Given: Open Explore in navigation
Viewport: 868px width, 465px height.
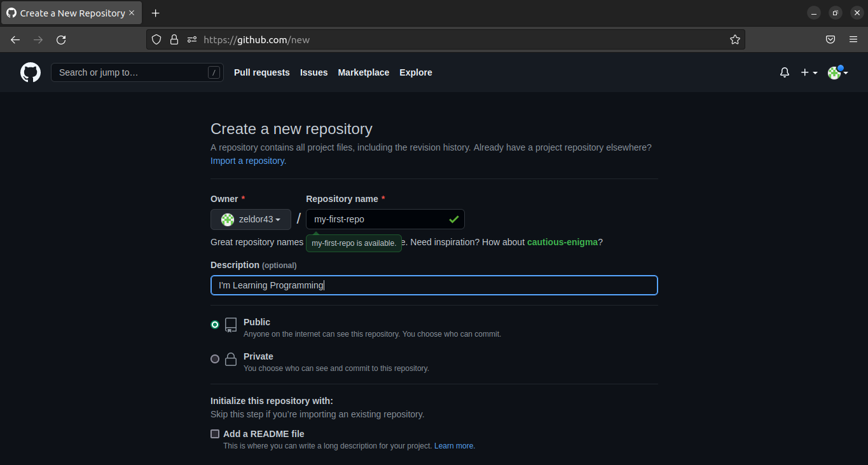Looking at the screenshot, I should [x=416, y=72].
